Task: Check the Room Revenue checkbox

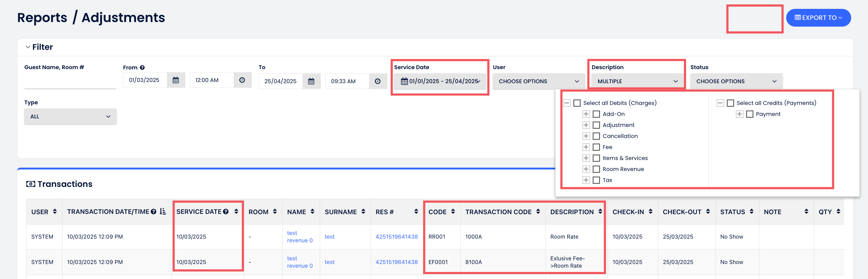Action: pyautogui.click(x=596, y=169)
